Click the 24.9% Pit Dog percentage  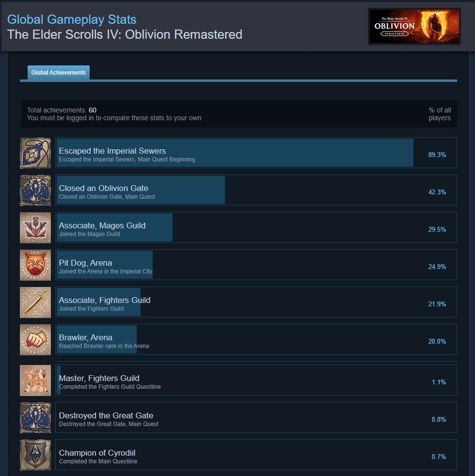437,267
